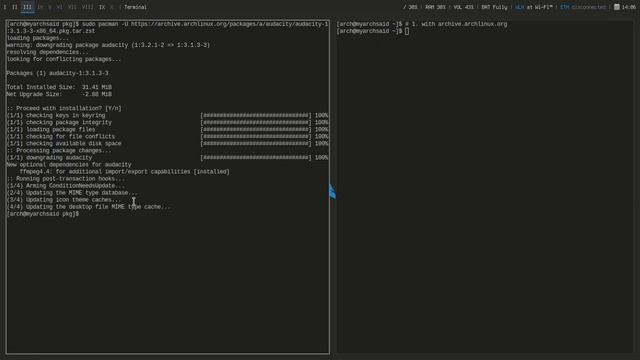Switch to workspace IX
The width and height of the screenshot is (640, 360).
(x=102, y=7)
